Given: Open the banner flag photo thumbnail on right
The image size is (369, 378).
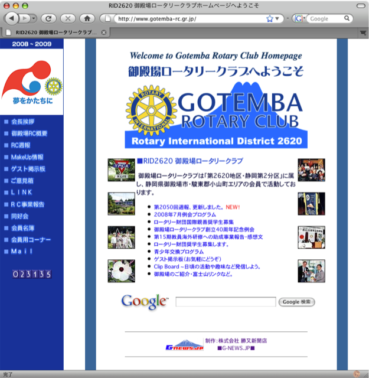Looking at the screenshot, I should pos(311,204).
